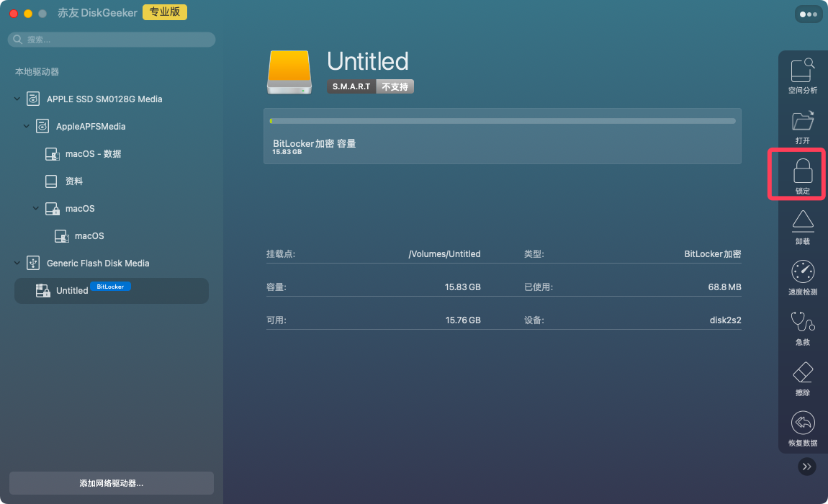This screenshot has width=828, height=504.
Task: Click the capacity usage bar
Action: tap(503, 121)
